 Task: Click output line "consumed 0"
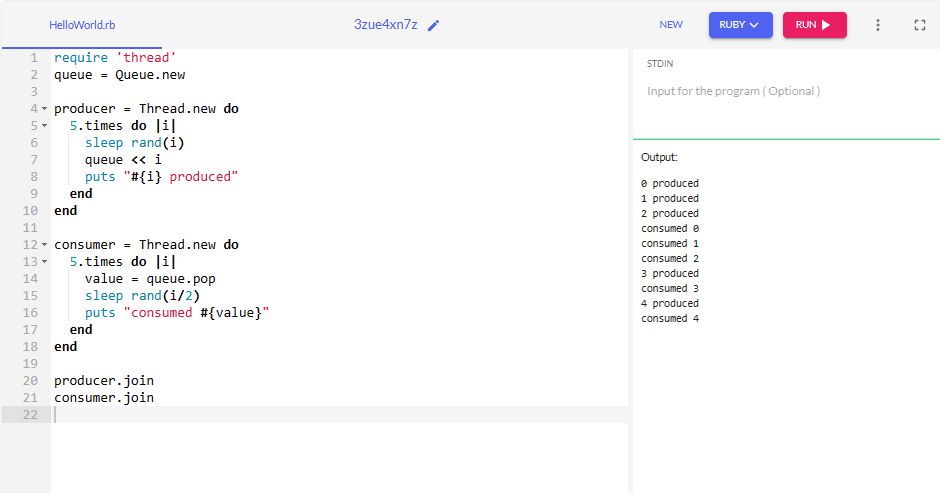click(670, 228)
